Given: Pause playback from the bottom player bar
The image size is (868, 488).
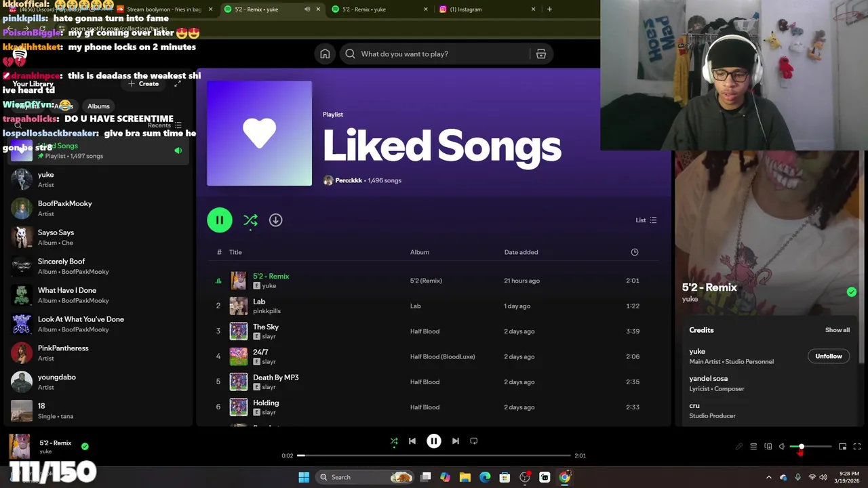Looking at the screenshot, I should click(x=434, y=441).
